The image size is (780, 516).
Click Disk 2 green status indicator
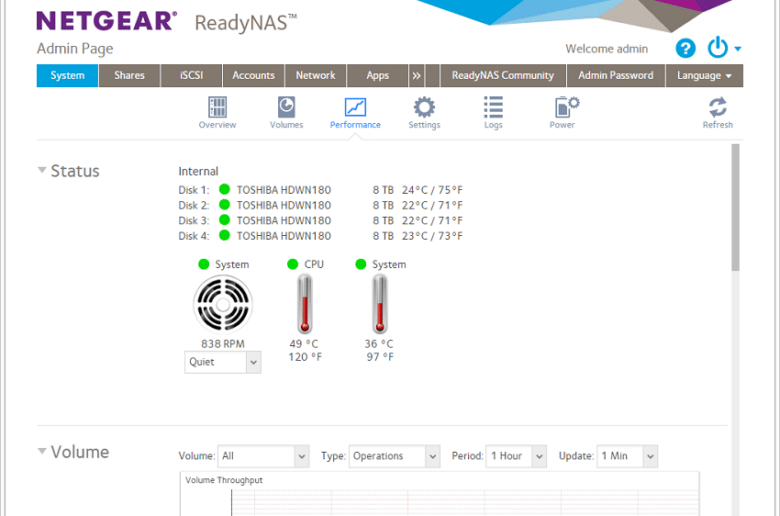pos(224,205)
